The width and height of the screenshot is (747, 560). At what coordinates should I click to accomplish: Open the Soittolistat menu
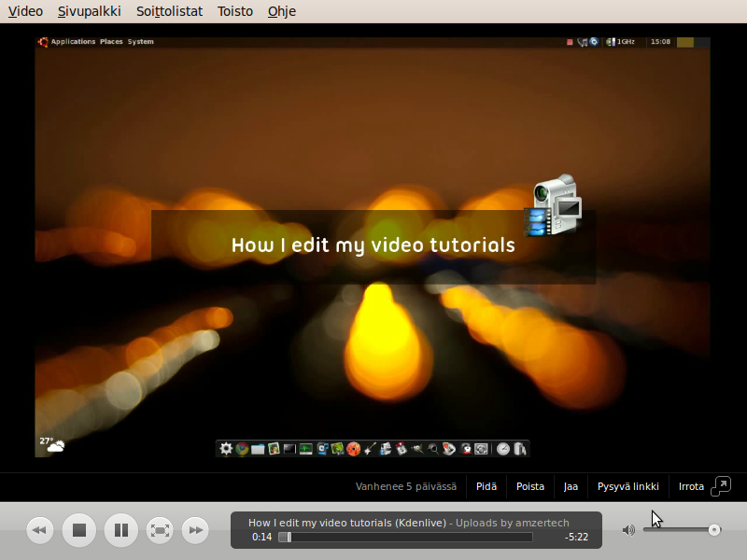point(169,11)
